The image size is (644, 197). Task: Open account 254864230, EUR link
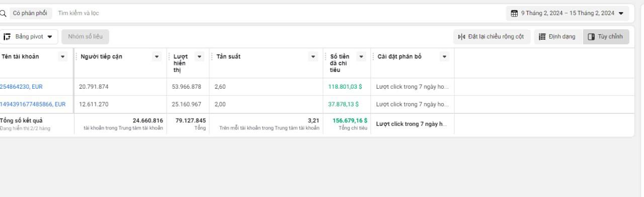(21, 87)
